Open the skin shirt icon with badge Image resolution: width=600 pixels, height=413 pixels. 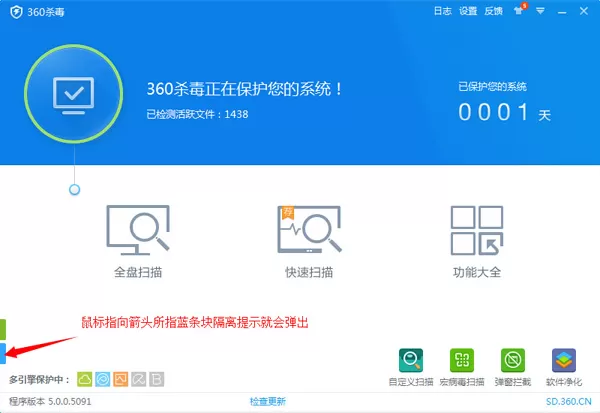520,10
